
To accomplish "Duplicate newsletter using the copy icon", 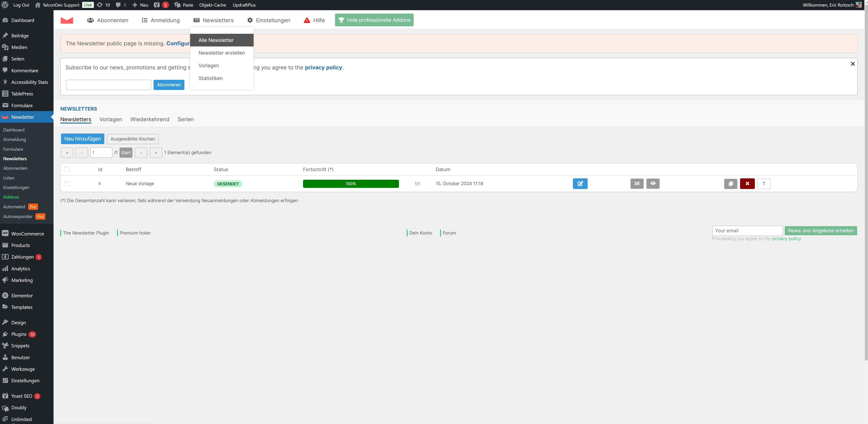I will 731,184.
